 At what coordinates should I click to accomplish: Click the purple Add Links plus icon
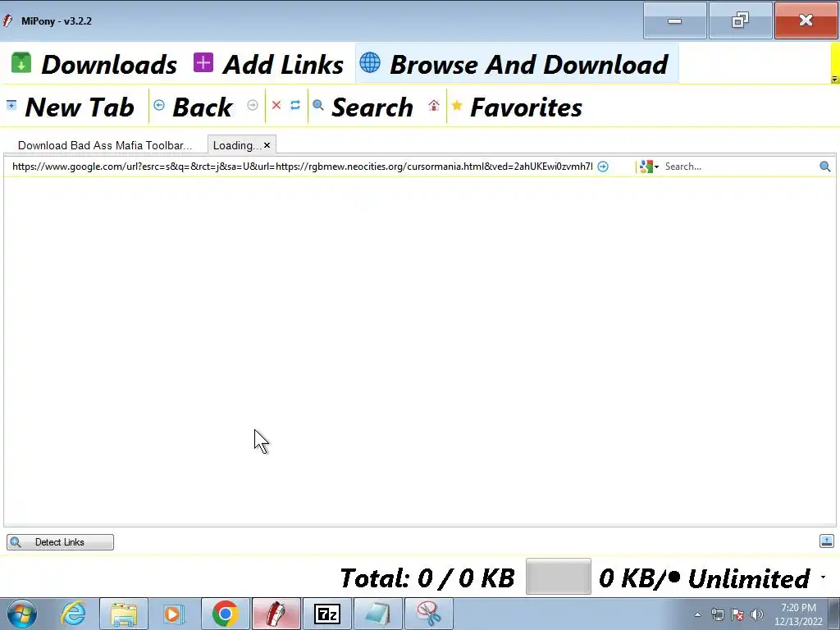tap(203, 62)
